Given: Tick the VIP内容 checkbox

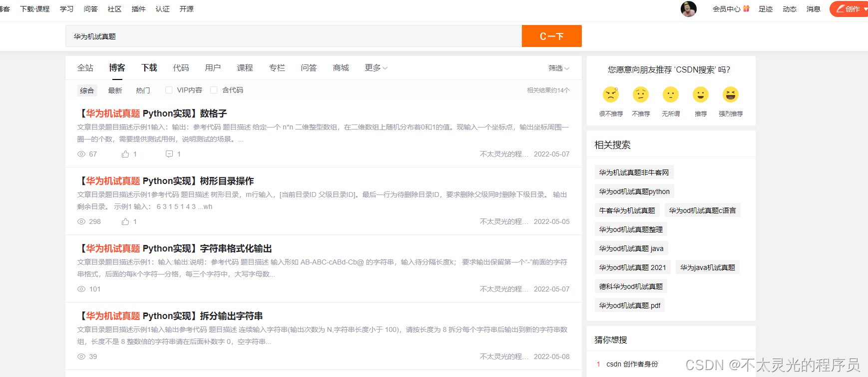Looking at the screenshot, I should 169,90.
